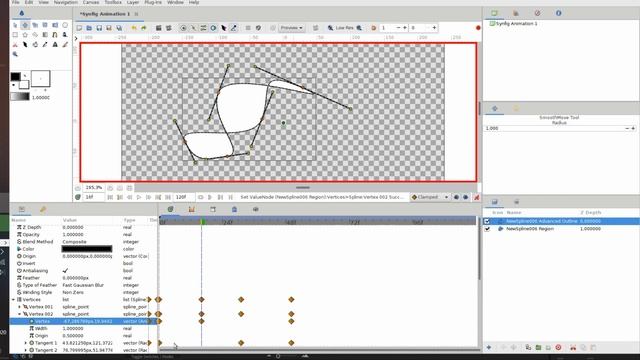Click the Open file toolbar icon
The height and width of the screenshot is (360, 640).
click(x=89, y=28)
